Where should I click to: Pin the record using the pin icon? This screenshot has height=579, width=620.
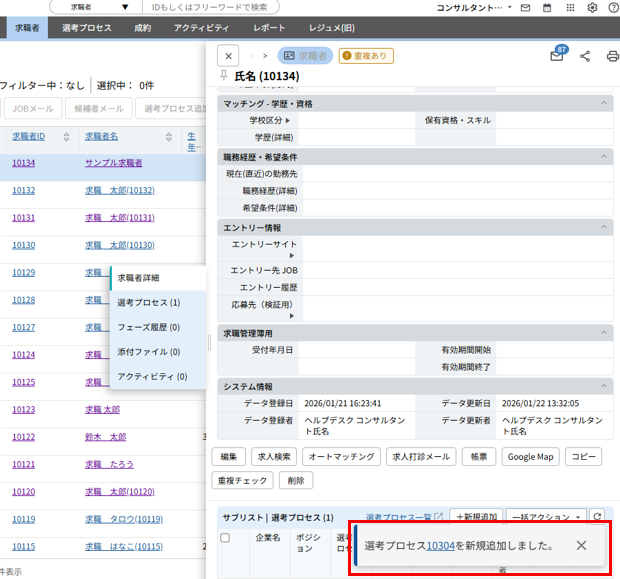(223, 77)
